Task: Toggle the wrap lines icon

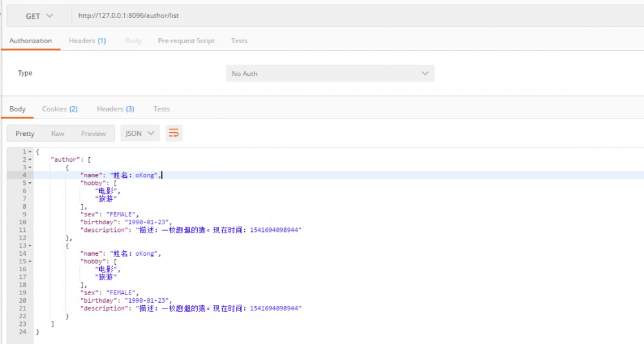Action: [174, 133]
